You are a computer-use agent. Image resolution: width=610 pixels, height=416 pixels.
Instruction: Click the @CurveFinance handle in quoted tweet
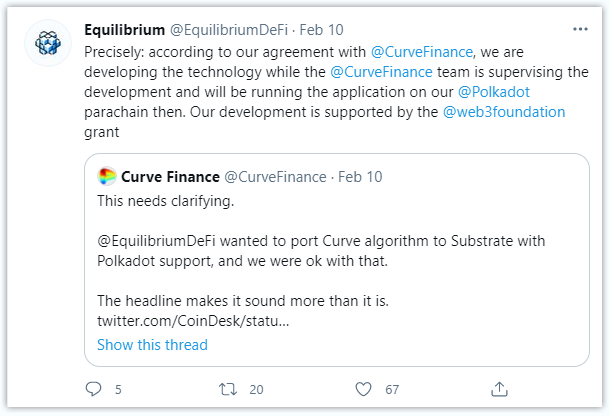(x=276, y=177)
